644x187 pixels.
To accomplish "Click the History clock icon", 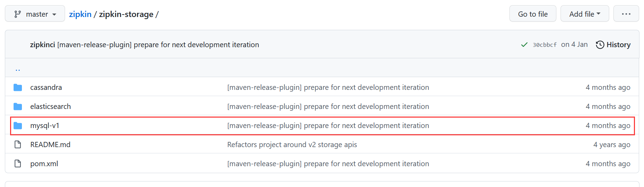I will coord(600,45).
